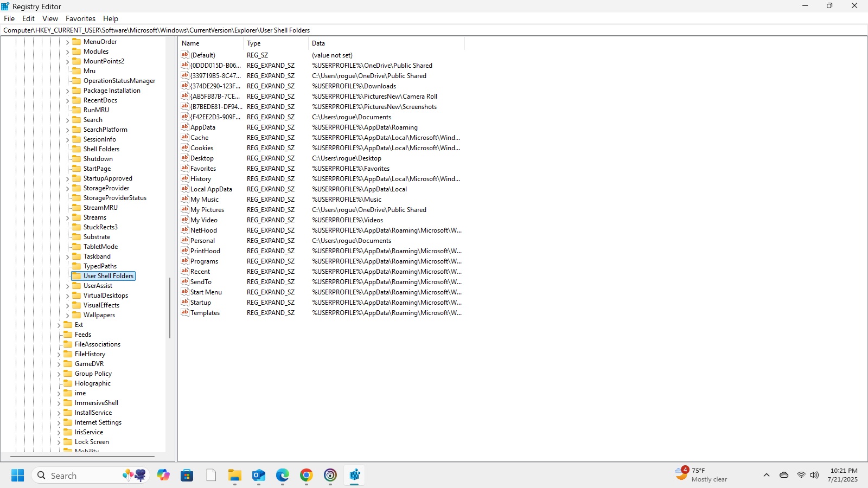This screenshot has height=488, width=868.
Task: Click the Wallpapers key folder icon
Action: [x=76, y=314]
